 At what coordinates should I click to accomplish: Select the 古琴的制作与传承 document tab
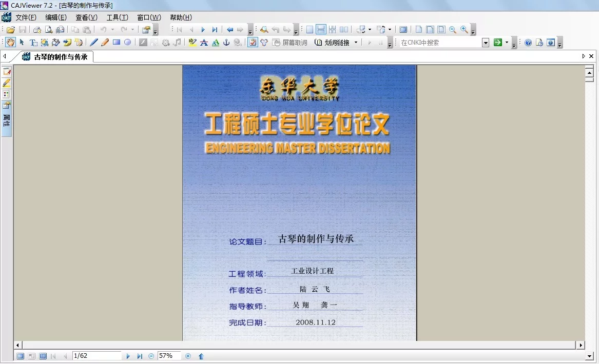(x=55, y=57)
